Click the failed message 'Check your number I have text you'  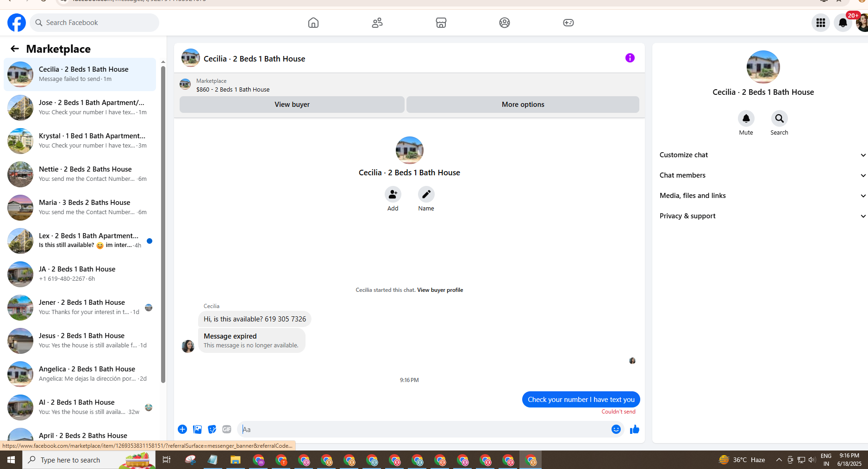581,400
